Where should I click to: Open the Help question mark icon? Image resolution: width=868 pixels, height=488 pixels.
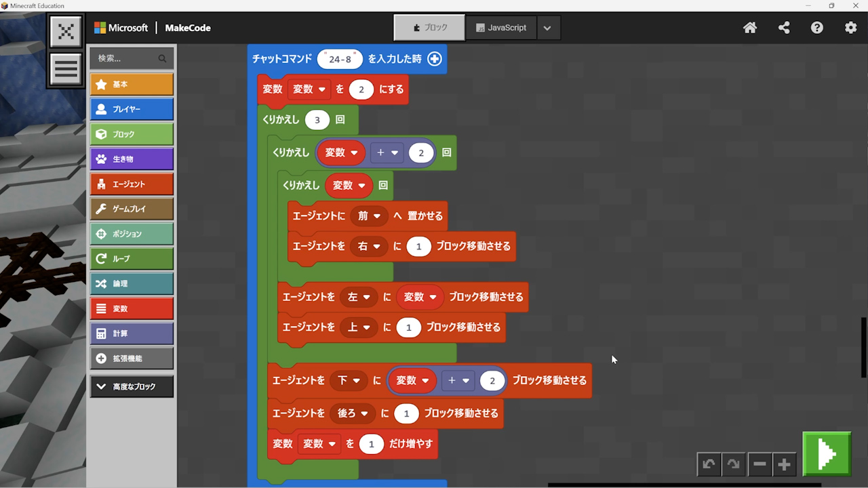817,28
